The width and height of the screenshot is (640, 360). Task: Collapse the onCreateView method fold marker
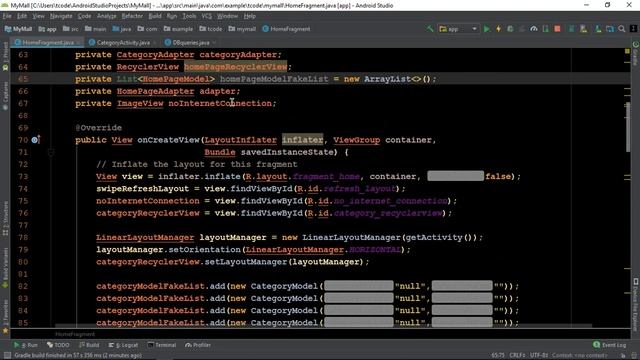(51, 153)
